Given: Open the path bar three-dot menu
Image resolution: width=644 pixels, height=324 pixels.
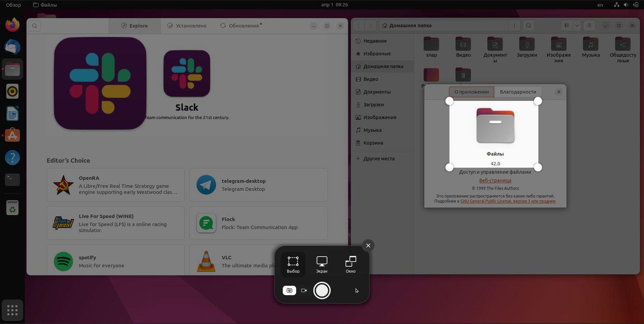Looking at the screenshot, I should [x=515, y=26].
